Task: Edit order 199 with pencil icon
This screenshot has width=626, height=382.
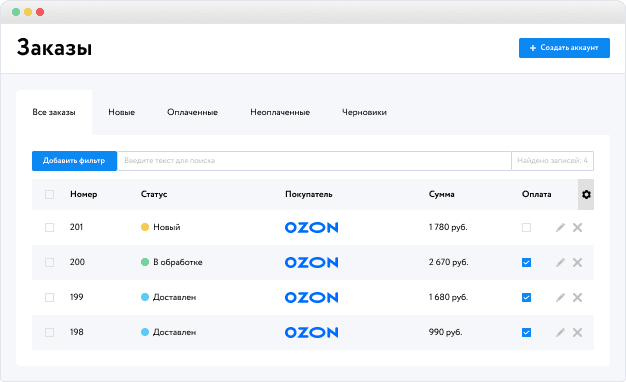Action: pyautogui.click(x=561, y=297)
